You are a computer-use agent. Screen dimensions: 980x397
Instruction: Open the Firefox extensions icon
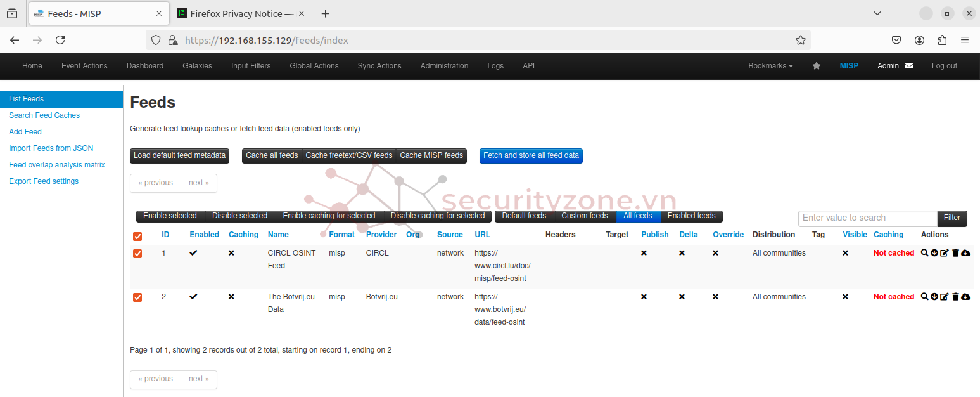tap(942, 40)
